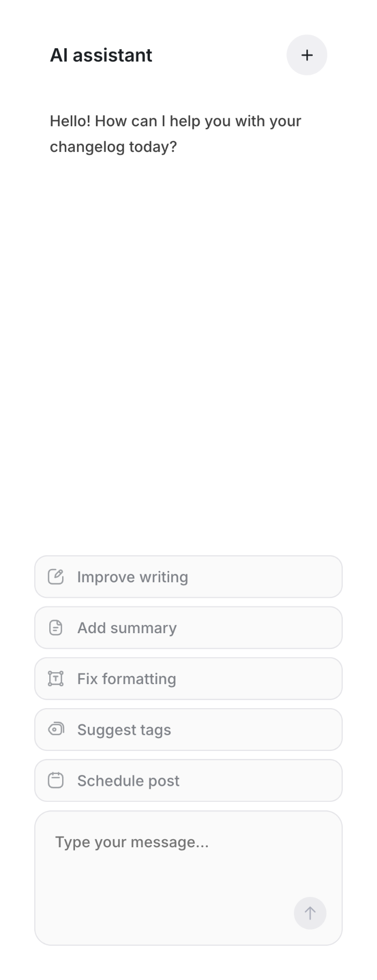Click the pencil icon inside the first suggestion chip
377x980 pixels.
point(56,576)
